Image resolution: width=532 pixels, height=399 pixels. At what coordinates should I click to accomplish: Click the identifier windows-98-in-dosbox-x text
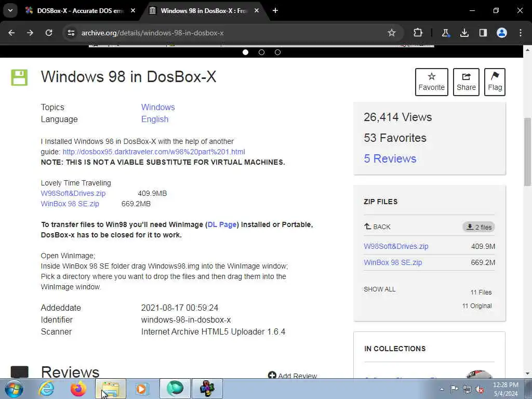point(186,320)
